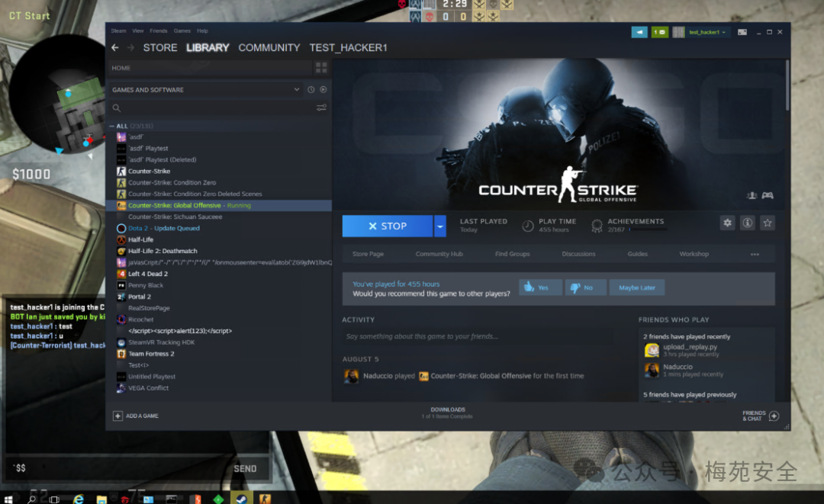Screen dimensions: 824x504
Task: Select the LIBRARY tab
Action: [x=208, y=48]
